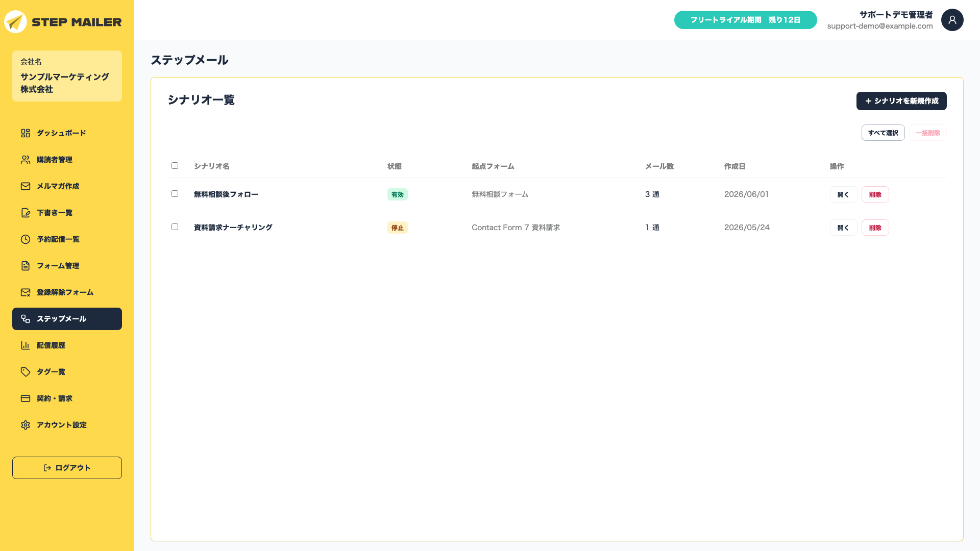
Task: Open 購読者管理 in the sidebar
Action: click(67, 160)
